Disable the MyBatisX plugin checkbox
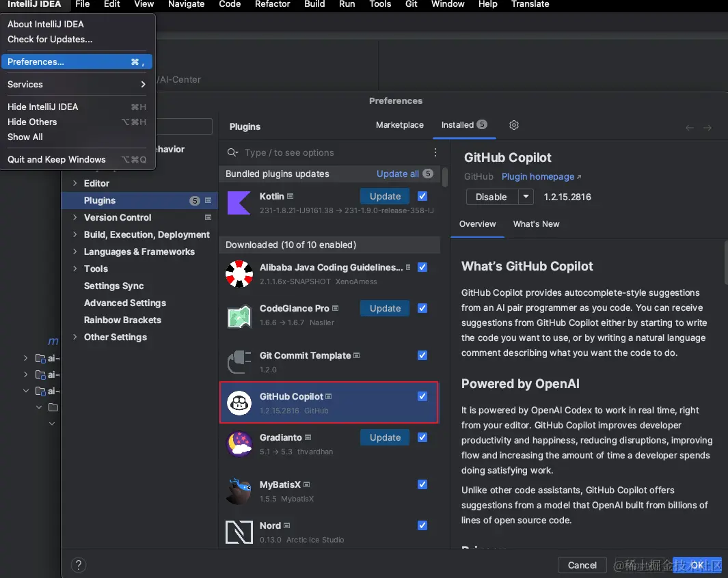Viewport: 728px width, 578px height. click(422, 484)
